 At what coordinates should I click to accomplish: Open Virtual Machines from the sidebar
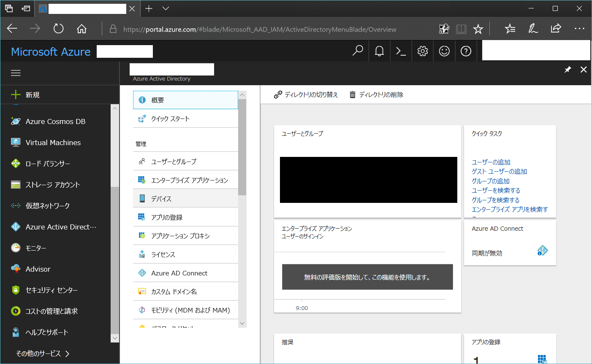(x=53, y=143)
